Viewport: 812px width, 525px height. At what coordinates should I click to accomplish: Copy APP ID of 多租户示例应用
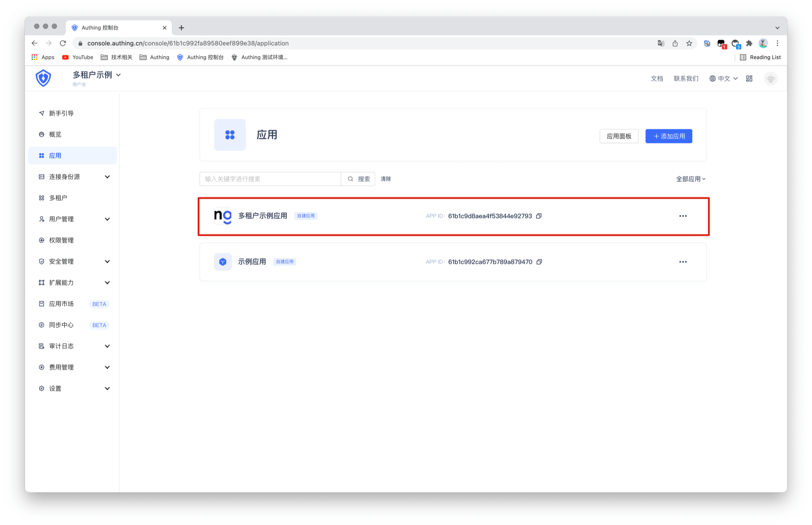pos(539,216)
